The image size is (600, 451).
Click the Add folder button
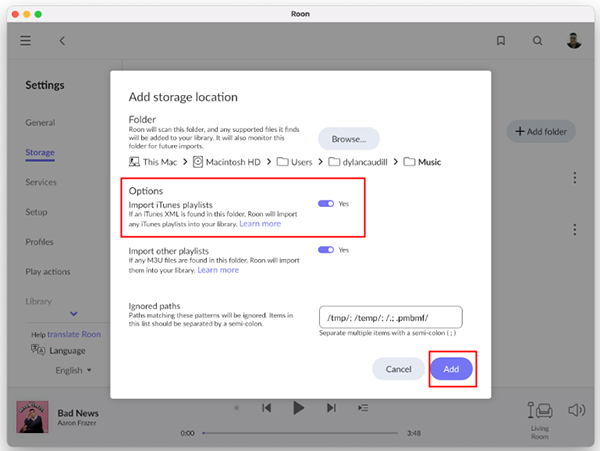[541, 131]
